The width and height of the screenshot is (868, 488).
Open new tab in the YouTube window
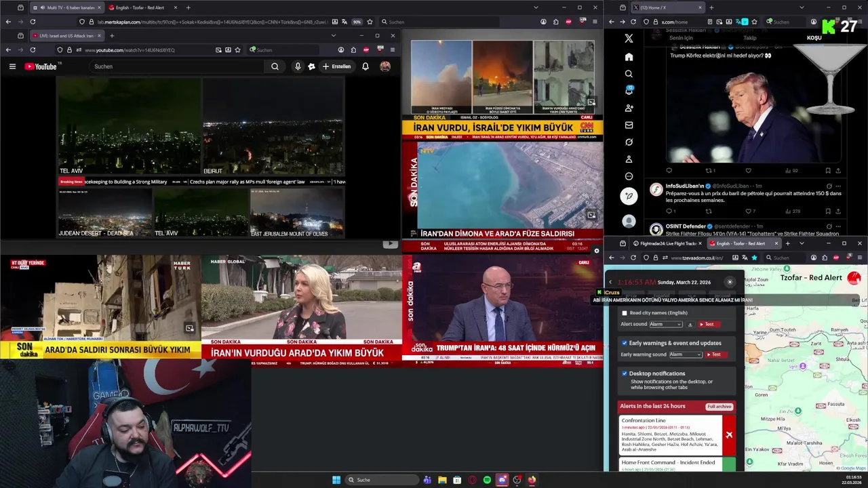112,35
